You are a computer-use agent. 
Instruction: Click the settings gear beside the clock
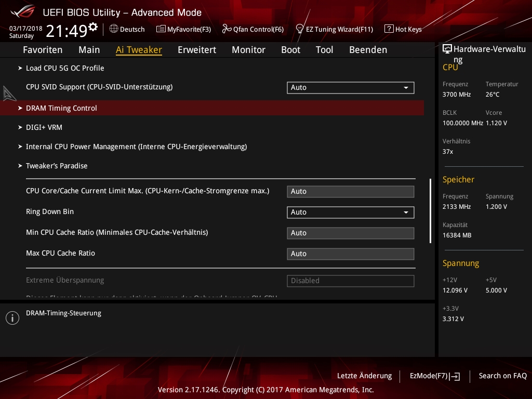coord(93,26)
